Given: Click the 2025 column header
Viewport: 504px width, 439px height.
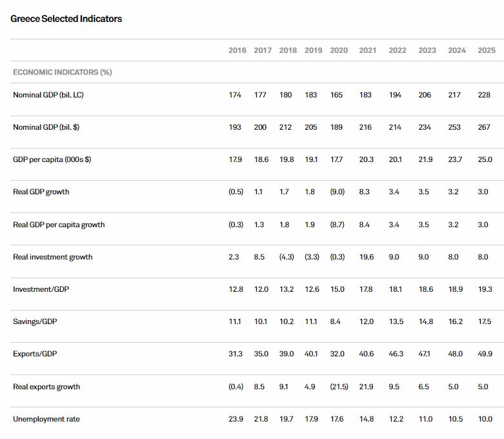Looking at the screenshot, I should pyautogui.click(x=487, y=50).
